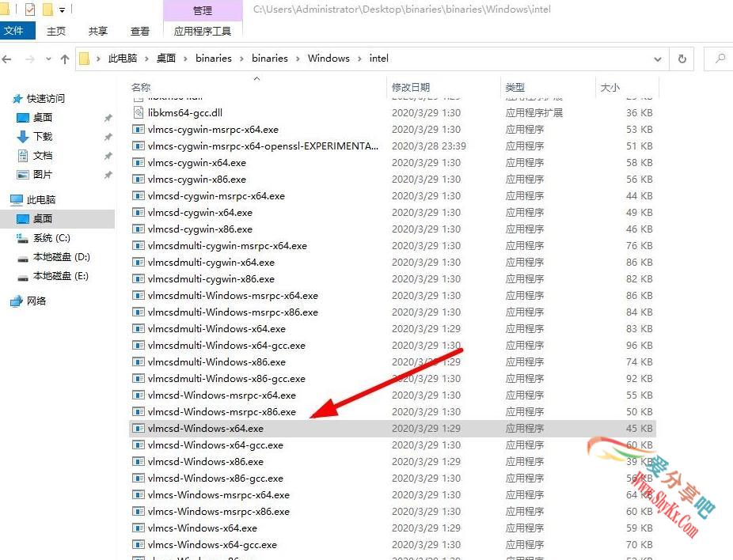Viewport: 733px width, 560px height.
Task: Click intel in the breadcrumb path
Action: tap(378, 59)
